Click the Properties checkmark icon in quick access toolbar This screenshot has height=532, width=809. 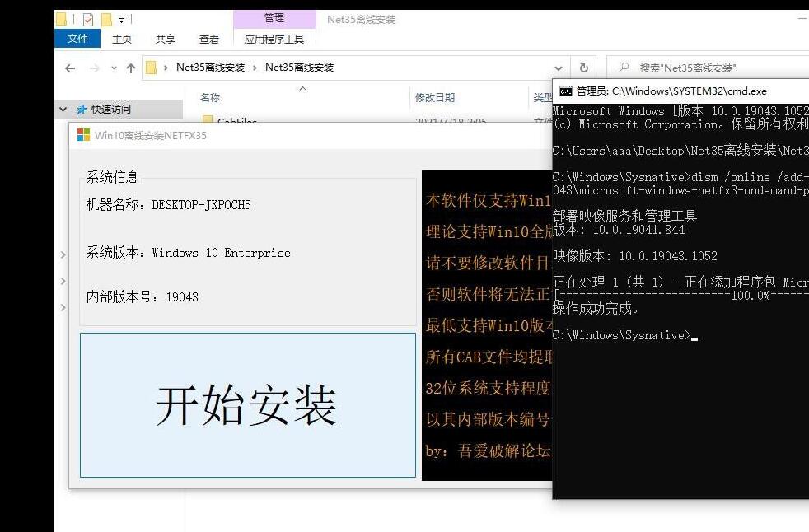[x=88, y=20]
